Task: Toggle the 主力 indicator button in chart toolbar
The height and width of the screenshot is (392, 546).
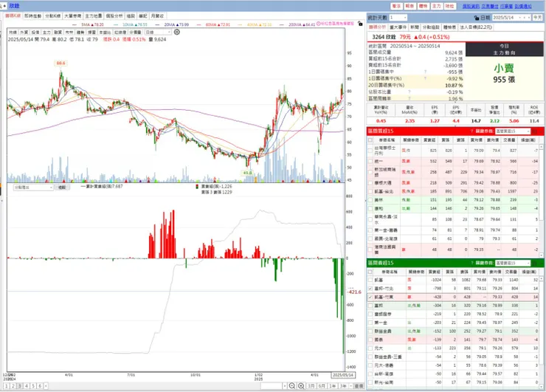Action: [x=46, y=32]
